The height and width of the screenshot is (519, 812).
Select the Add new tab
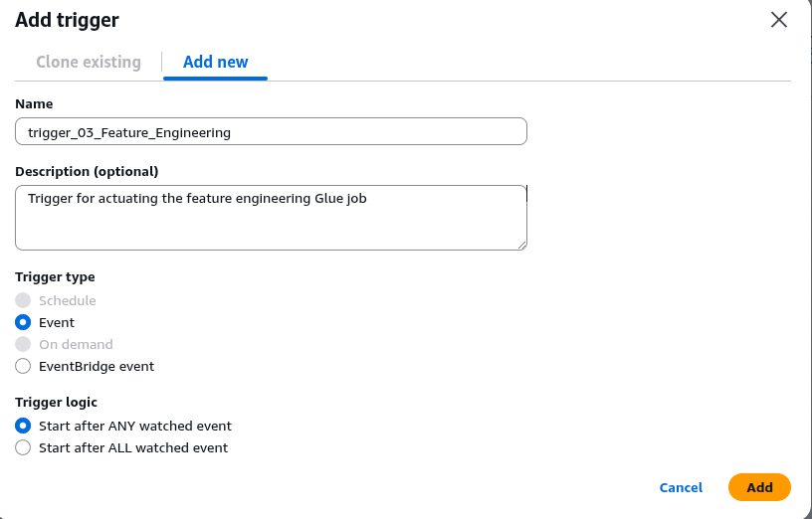[x=216, y=62]
